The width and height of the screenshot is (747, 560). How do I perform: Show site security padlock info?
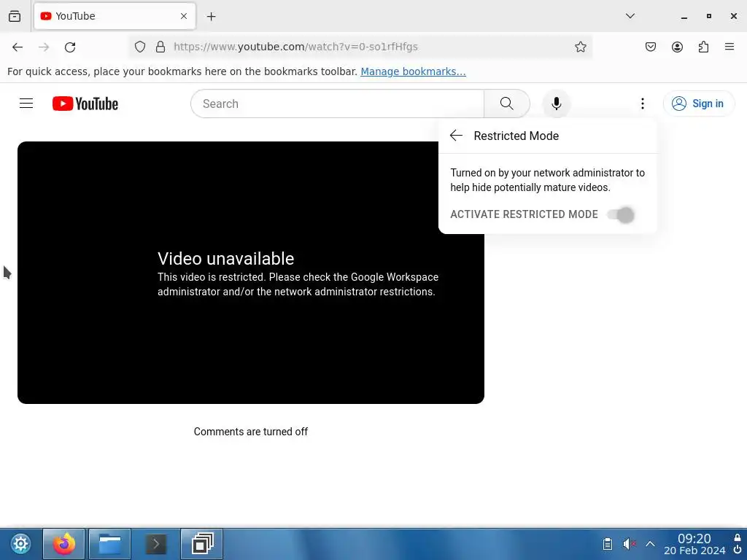pyautogui.click(x=160, y=47)
